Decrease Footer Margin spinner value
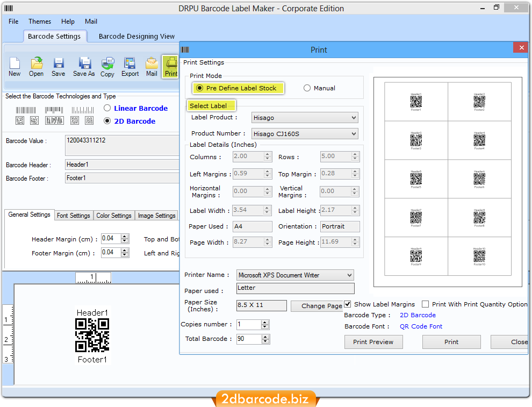Viewport: 532px width, 407px height. 125,255
